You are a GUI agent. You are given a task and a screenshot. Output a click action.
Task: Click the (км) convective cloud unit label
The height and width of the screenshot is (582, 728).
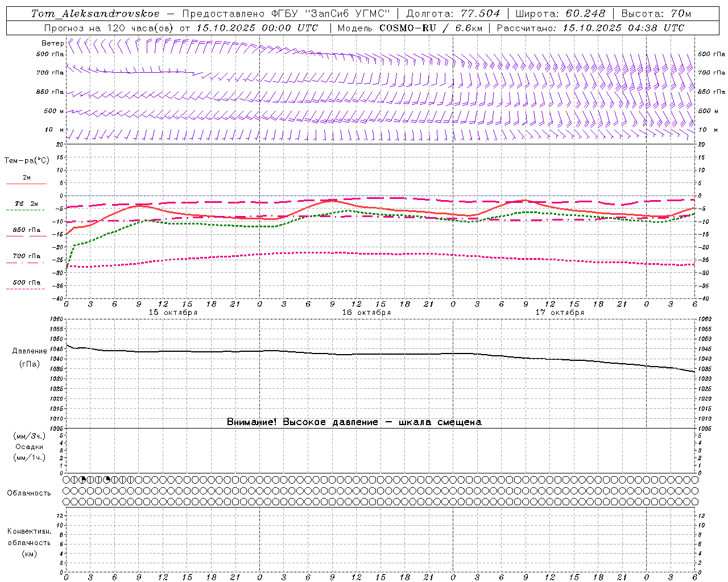click(29, 554)
